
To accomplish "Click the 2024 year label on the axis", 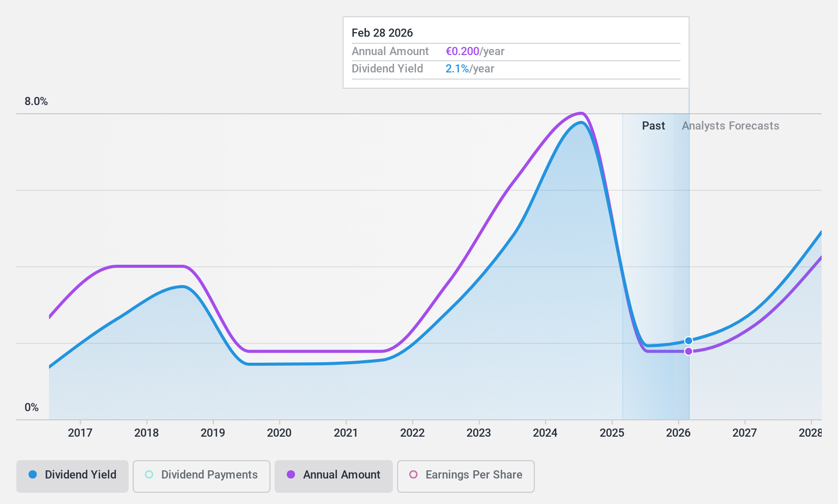I will pos(545,433).
